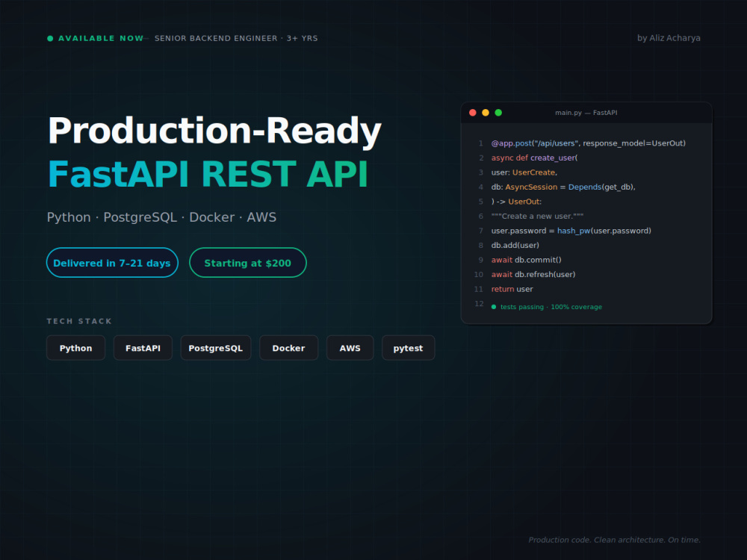The image size is (747, 560).
Task: Click 'tests passing · 100% coverage' status text
Action: tap(551, 307)
